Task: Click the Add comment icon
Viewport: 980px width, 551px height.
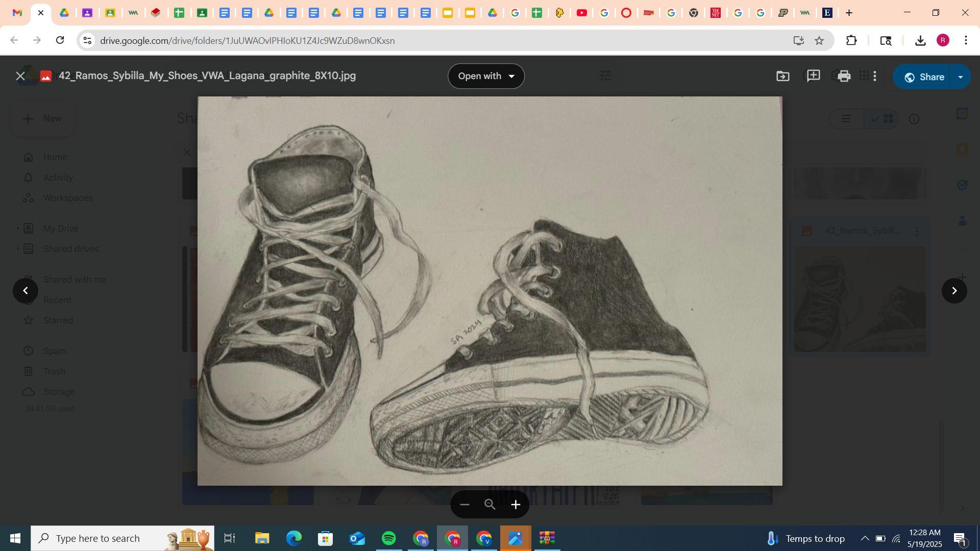Action: click(x=813, y=77)
